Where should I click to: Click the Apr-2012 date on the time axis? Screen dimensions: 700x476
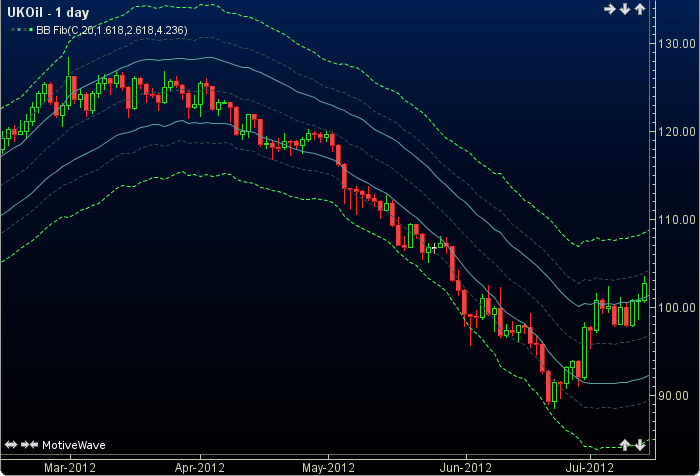(200, 468)
